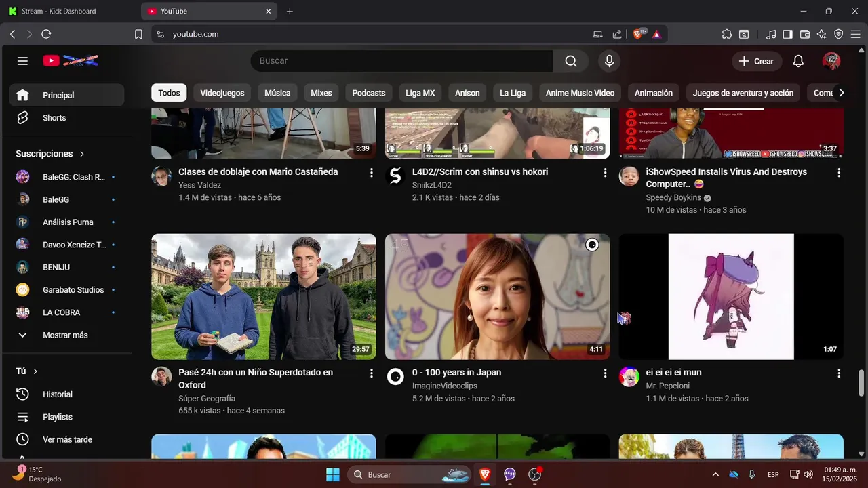
Task: Open options for ei ei ei mun video
Action: point(839,373)
